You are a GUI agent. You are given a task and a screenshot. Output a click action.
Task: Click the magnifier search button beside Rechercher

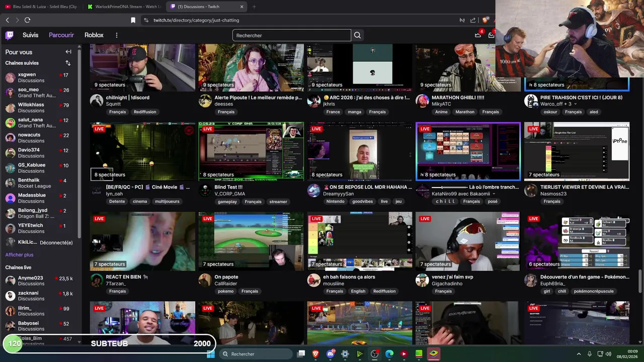point(357,35)
